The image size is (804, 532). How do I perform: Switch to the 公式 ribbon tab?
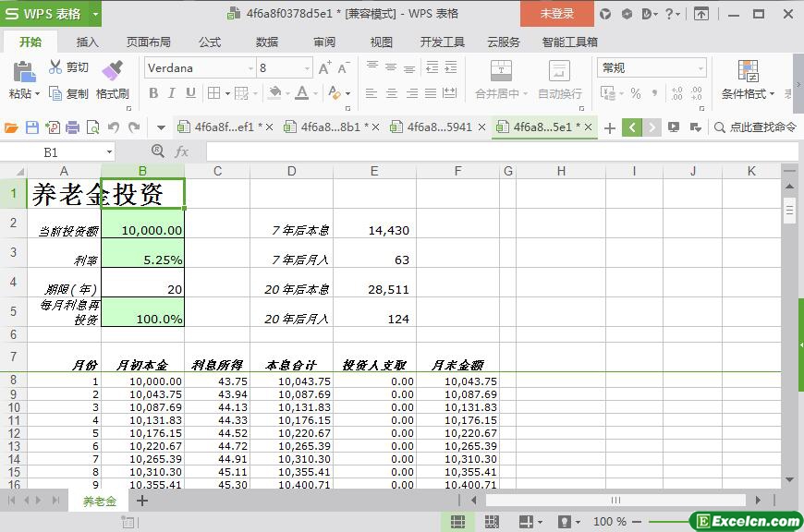(210, 42)
